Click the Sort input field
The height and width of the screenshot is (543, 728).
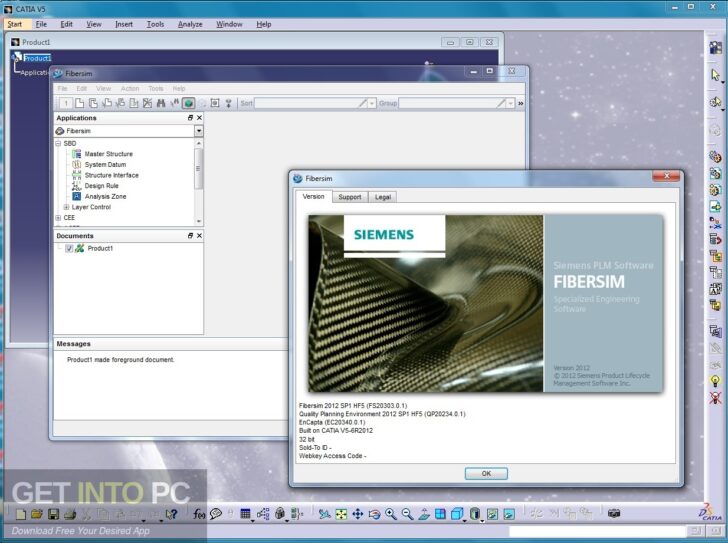point(312,103)
